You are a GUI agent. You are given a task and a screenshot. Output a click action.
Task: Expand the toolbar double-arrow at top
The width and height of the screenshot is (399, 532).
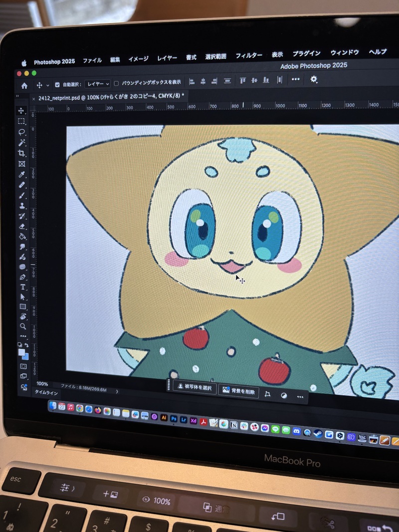click(x=17, y=96)
